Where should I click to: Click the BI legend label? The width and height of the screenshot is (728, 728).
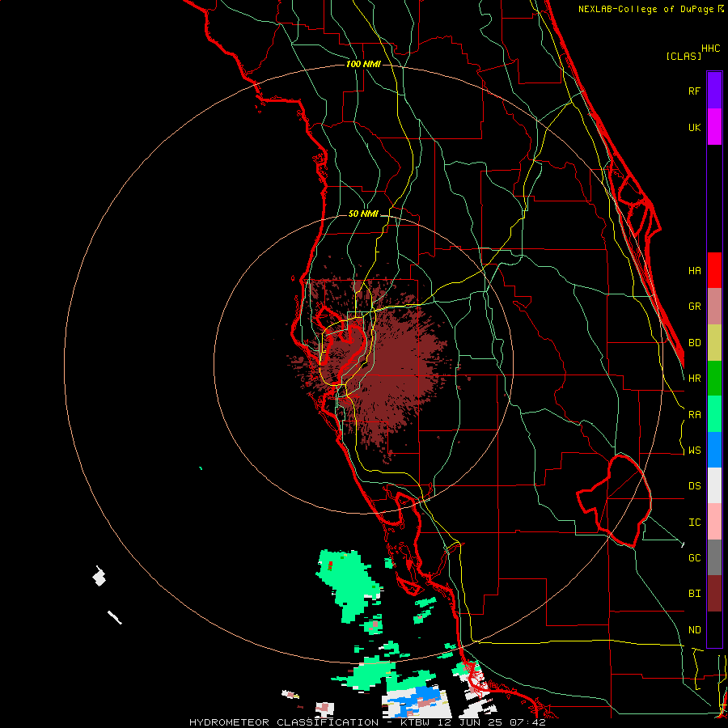tap(694, 594)
